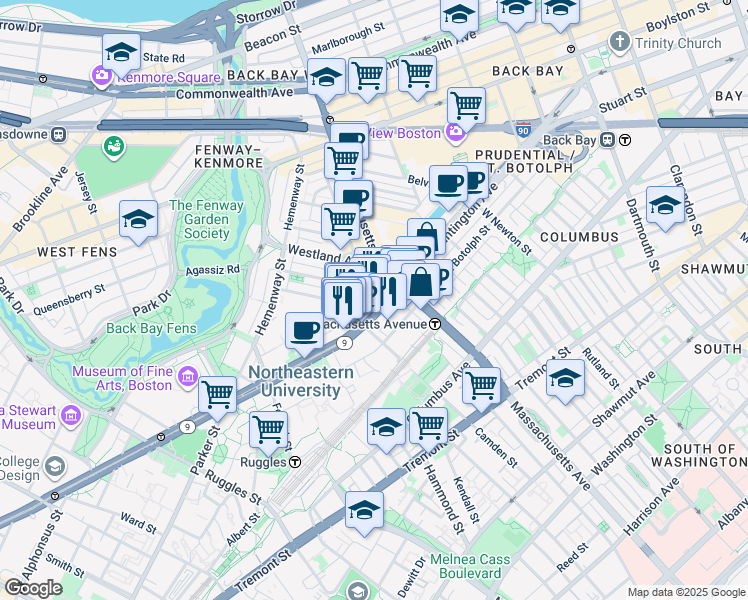Screen dimensions: 748x600
Task: Click the front shopping bag marker
Action: pos(420,283)
